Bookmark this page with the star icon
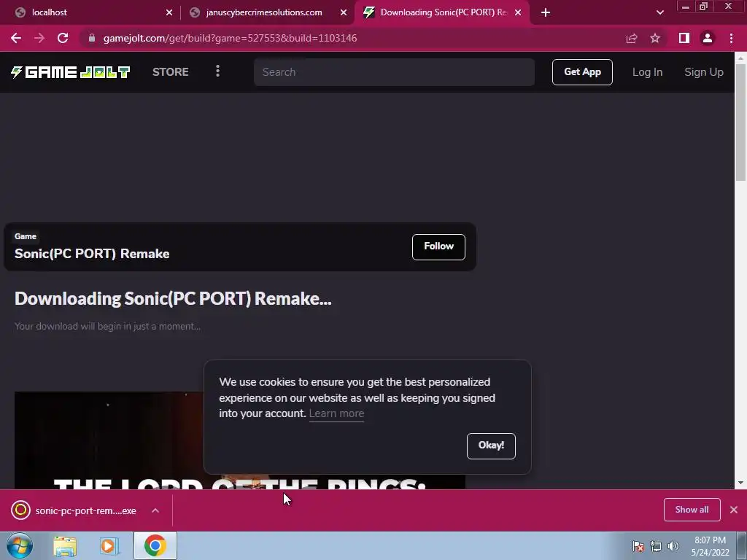Image resolution: width=747 pixels, height=560 pixels. point(655,38)
